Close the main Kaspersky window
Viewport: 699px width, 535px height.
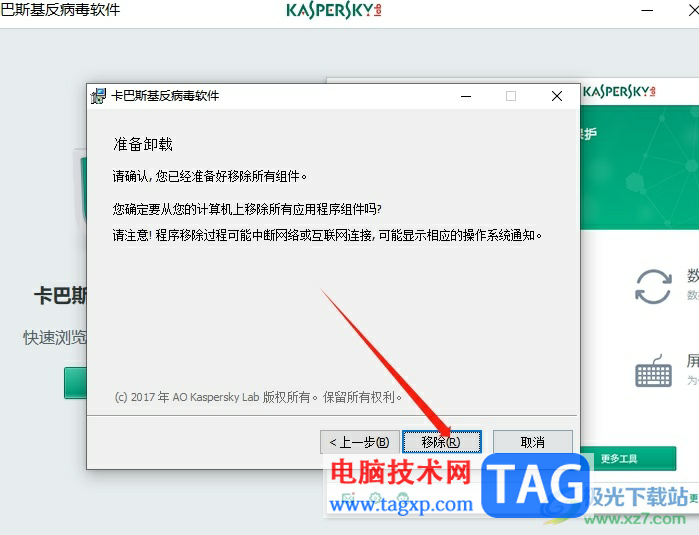point(694,10)
